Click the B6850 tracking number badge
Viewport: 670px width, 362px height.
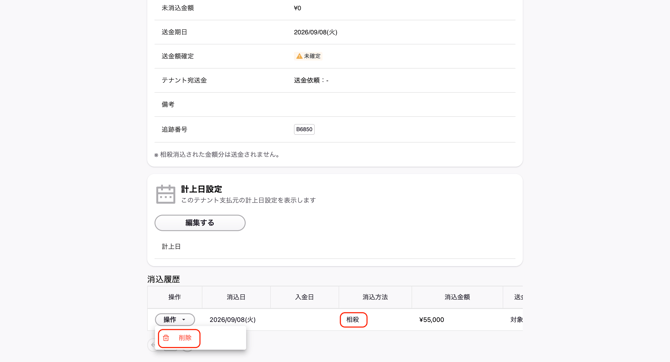[304, 129]
